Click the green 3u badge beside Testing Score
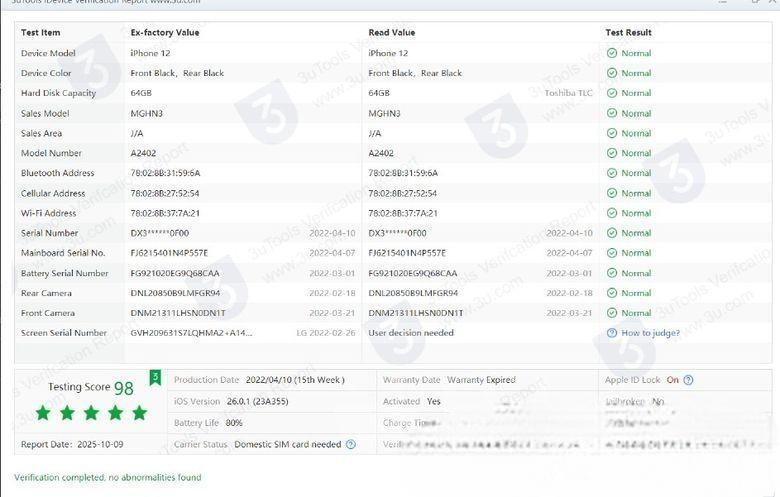 [x=155, y=377]
